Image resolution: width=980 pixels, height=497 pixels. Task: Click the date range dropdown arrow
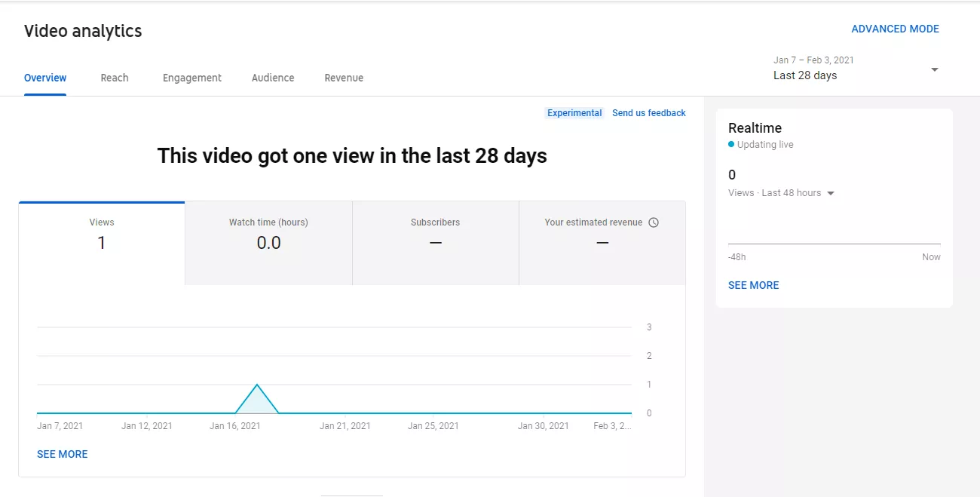[x=934, y=69]
